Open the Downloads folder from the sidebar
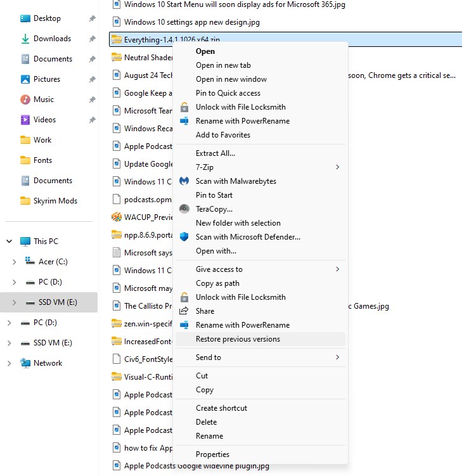The width and height of the screenshot is (462, 476). click(52, 39)
